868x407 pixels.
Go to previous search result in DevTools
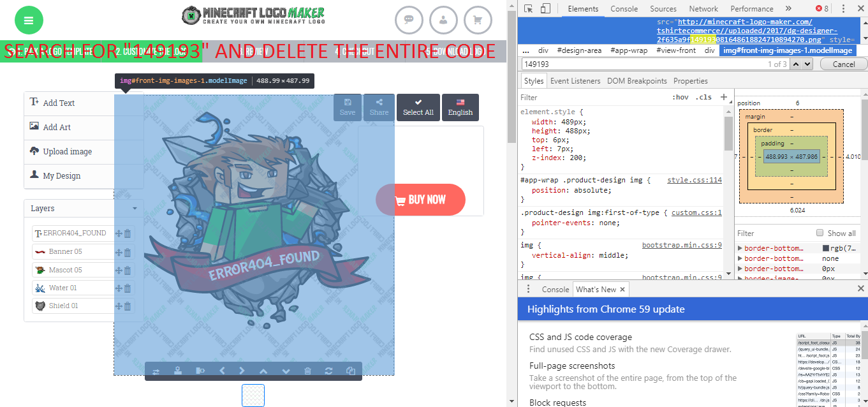coord(796,64)
